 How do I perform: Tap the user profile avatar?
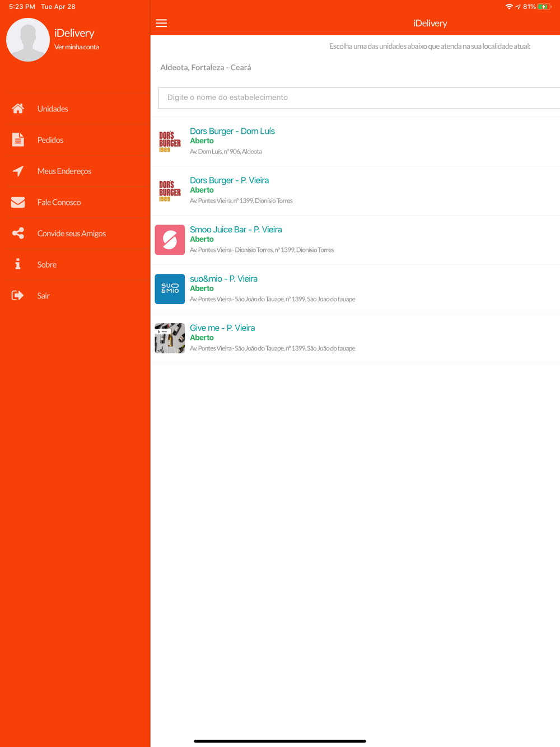tap(28, 40)
